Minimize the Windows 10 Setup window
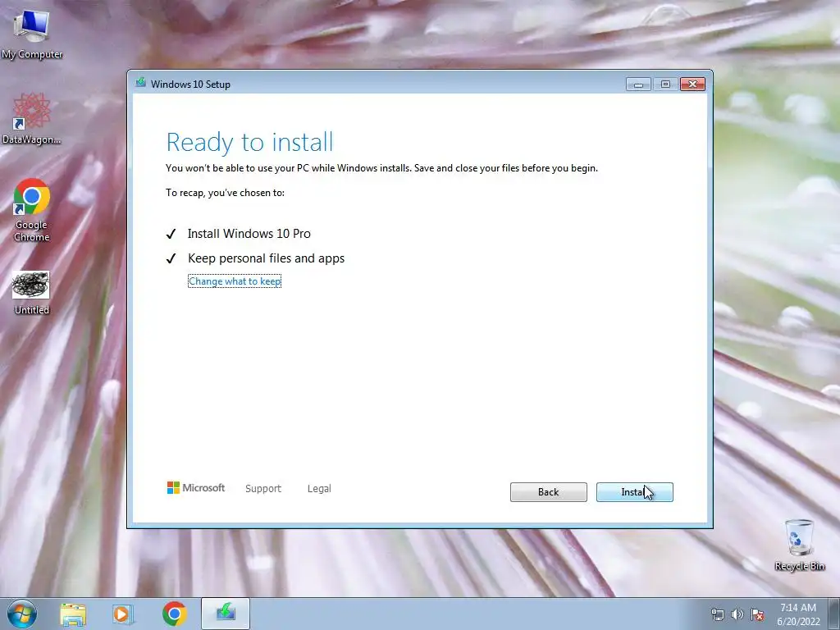 coord(638,84)
